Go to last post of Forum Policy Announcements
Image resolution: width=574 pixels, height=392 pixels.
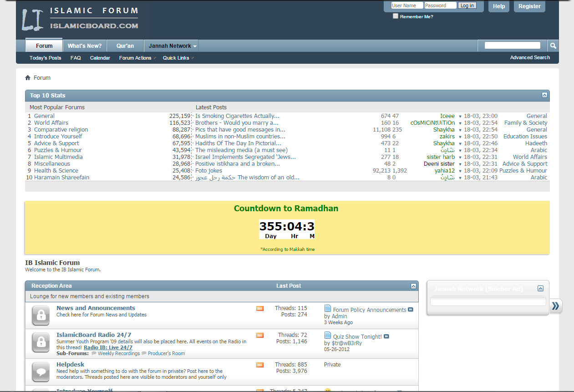tap(411, 310)
